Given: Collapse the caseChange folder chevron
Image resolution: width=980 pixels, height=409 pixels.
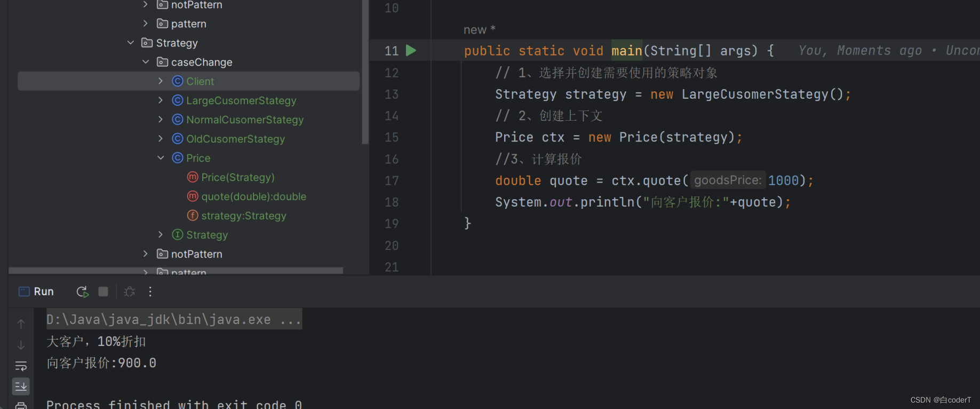Looking at the screenshot, I should click(146, 62).
